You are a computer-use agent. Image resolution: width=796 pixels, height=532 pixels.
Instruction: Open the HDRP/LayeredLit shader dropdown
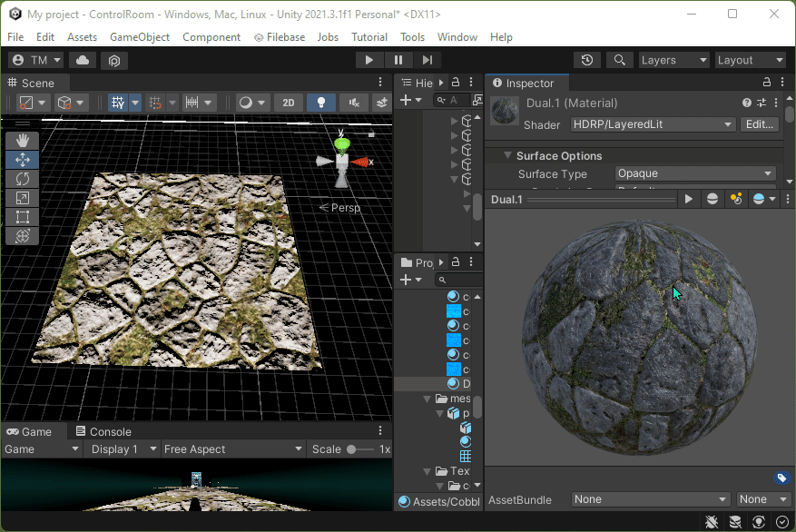pos(653,124)
